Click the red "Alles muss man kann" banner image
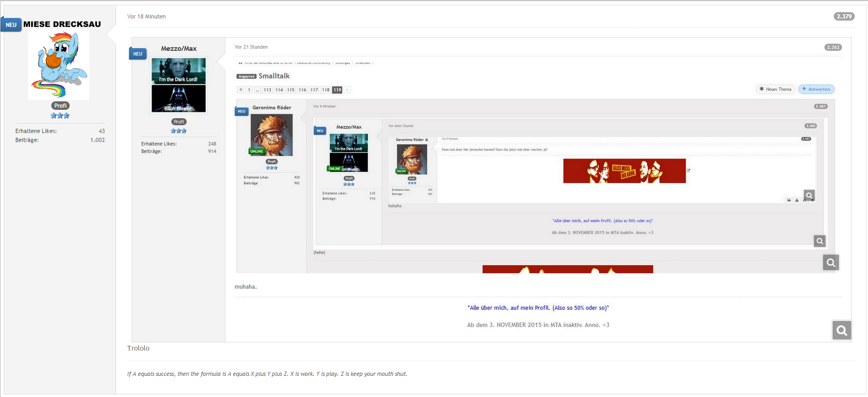The width and height of the screenshot is (868, 397). point(625,171)
